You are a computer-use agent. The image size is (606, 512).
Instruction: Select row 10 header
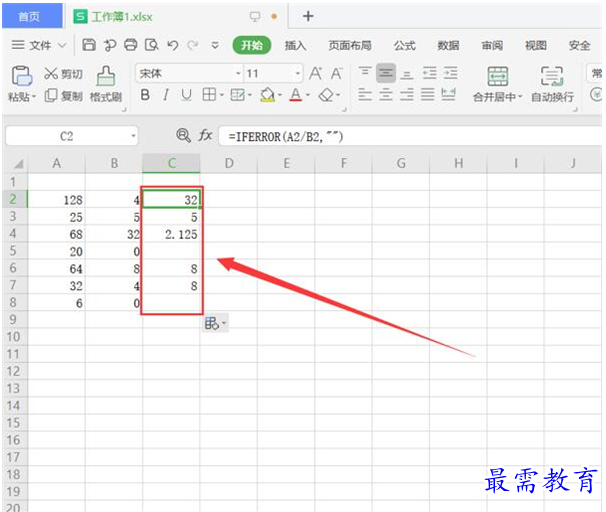14,337
